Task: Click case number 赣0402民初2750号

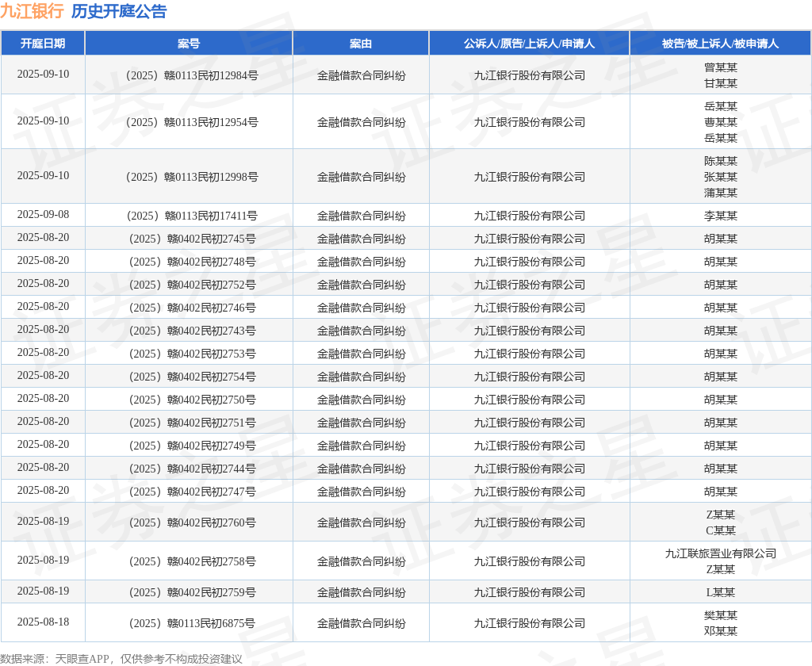Action: tap(192, 400)
